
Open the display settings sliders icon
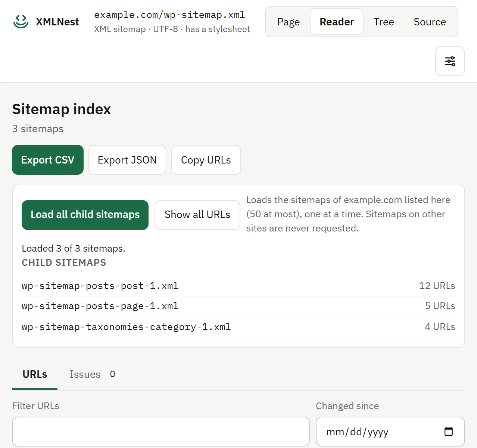[x=450, y=61]
